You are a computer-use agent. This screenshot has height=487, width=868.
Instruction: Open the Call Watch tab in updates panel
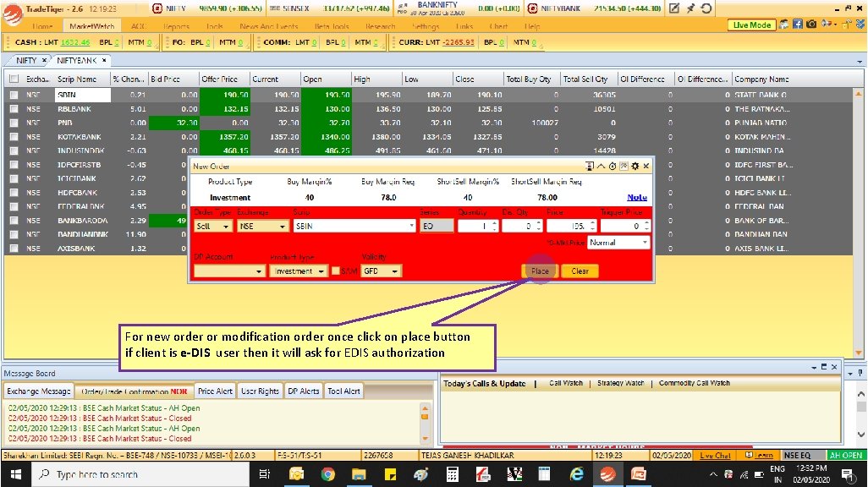tap(566, 383)
